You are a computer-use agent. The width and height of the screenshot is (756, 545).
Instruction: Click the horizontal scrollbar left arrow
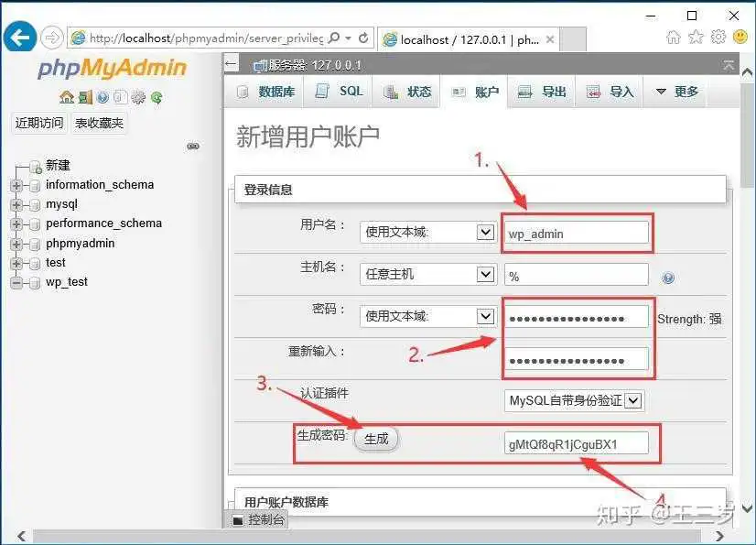(x=21, y=537)
